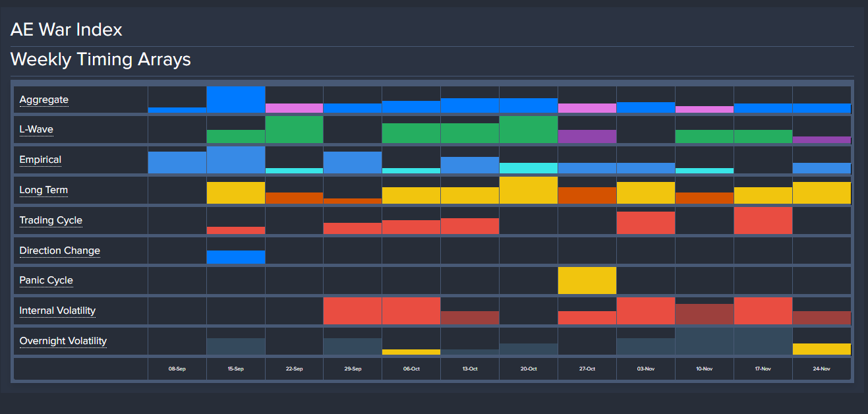868x414 pixels.
Task: Select the blue Direction Change bar for 15-Sep
Action: click(235, 257)
